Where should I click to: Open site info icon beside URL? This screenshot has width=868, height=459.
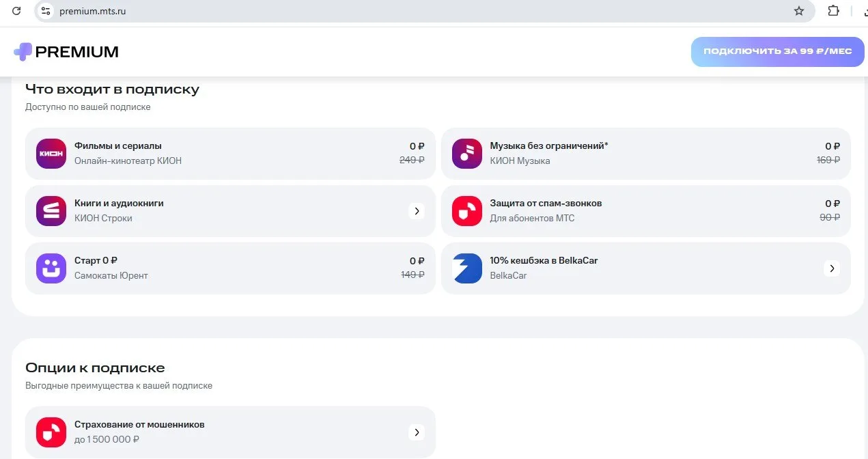pyautogui.click(x=46, y=11)
